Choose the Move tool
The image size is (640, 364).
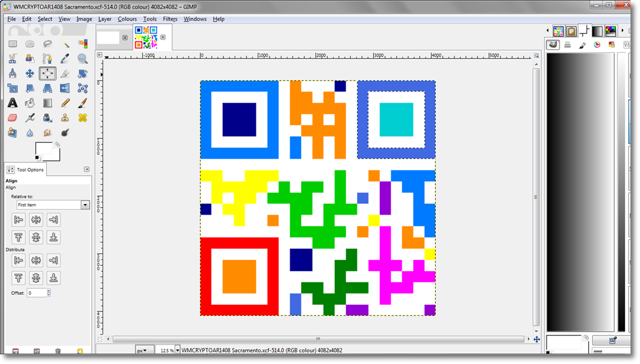30,73
